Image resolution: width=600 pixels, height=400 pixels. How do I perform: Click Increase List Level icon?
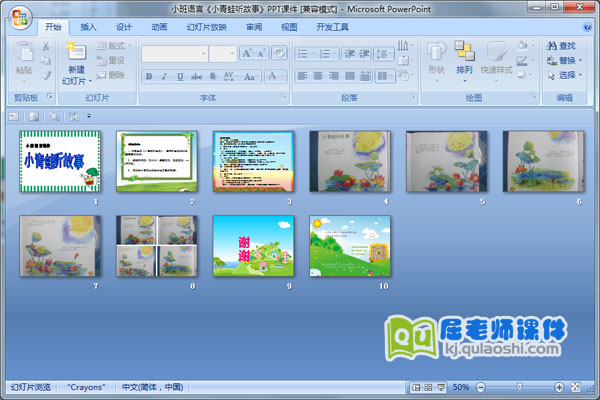(x=364, y=54)
